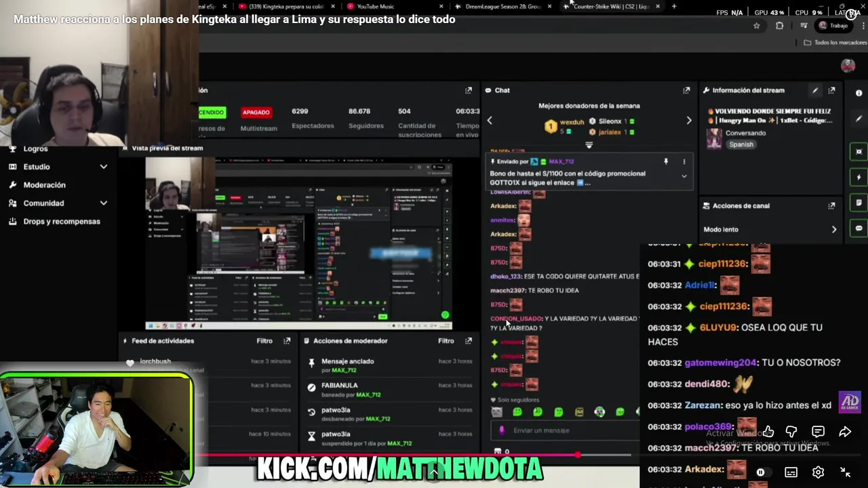Dislike the video with thumbs-down icon

click(791, 432)
